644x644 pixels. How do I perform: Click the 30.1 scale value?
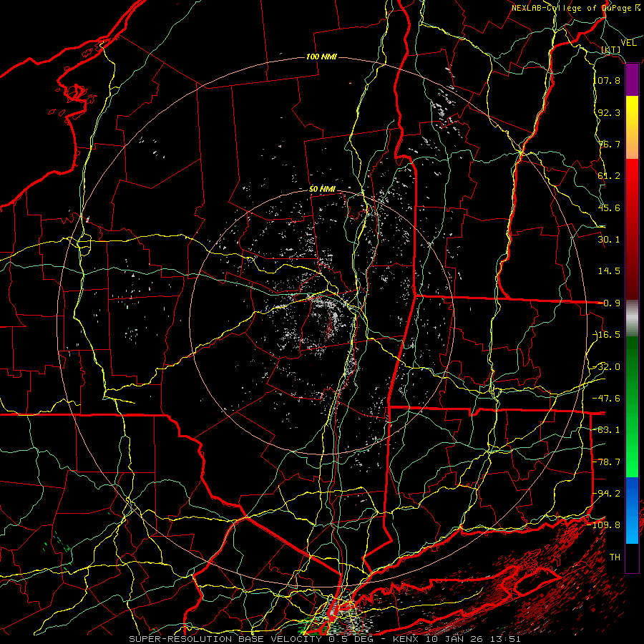[x=609, y=240]
